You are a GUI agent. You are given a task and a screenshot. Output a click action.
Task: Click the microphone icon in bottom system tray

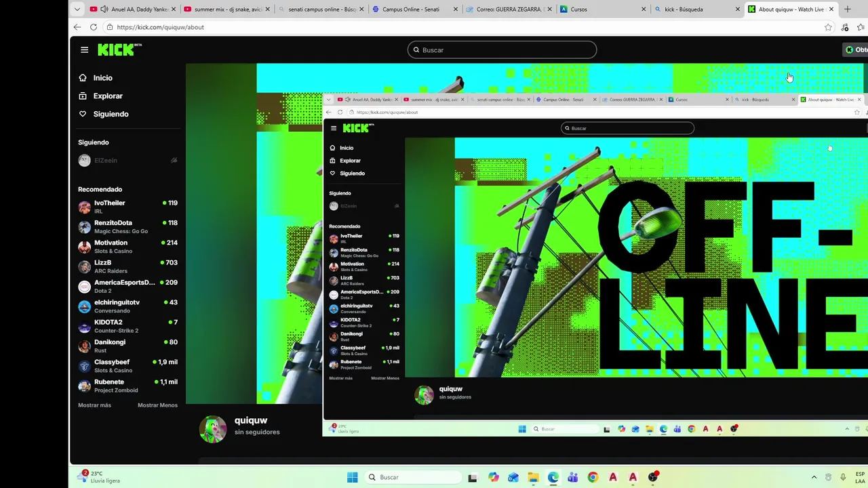tap(843, 477)
